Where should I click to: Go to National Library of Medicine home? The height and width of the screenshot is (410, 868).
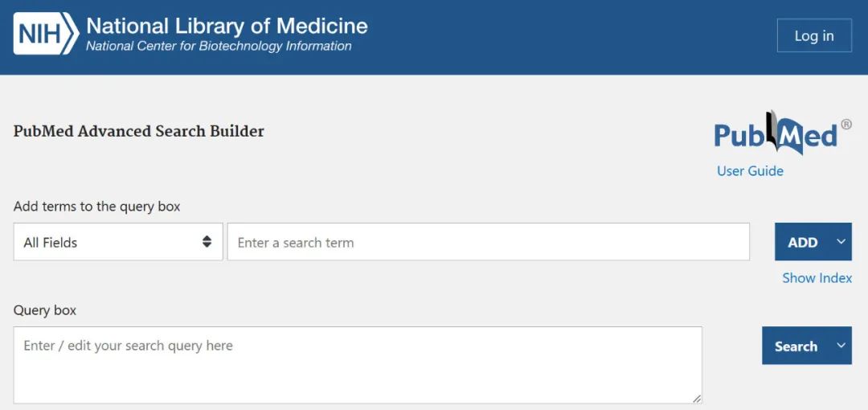[227, 26]
